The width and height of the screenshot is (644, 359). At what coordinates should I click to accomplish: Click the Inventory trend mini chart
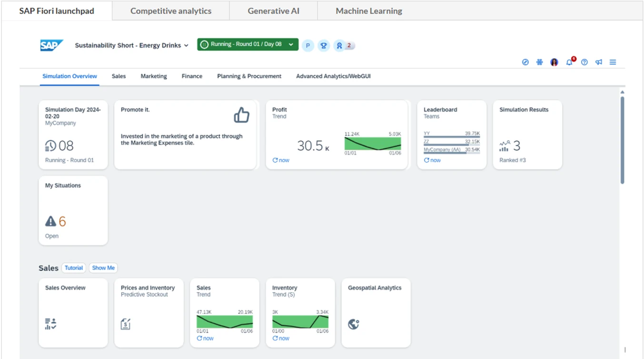[300, 322]
